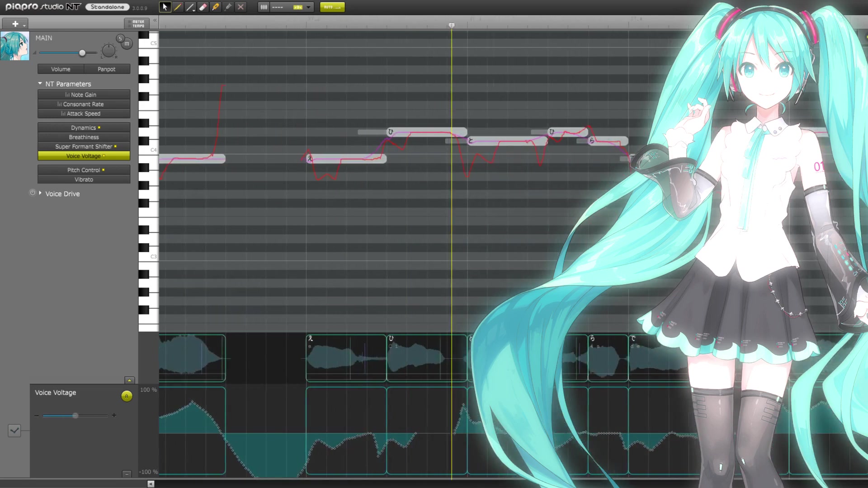Select the arrow pointer tool
Viewport: 868px width, 488px height.
point(165,7)
